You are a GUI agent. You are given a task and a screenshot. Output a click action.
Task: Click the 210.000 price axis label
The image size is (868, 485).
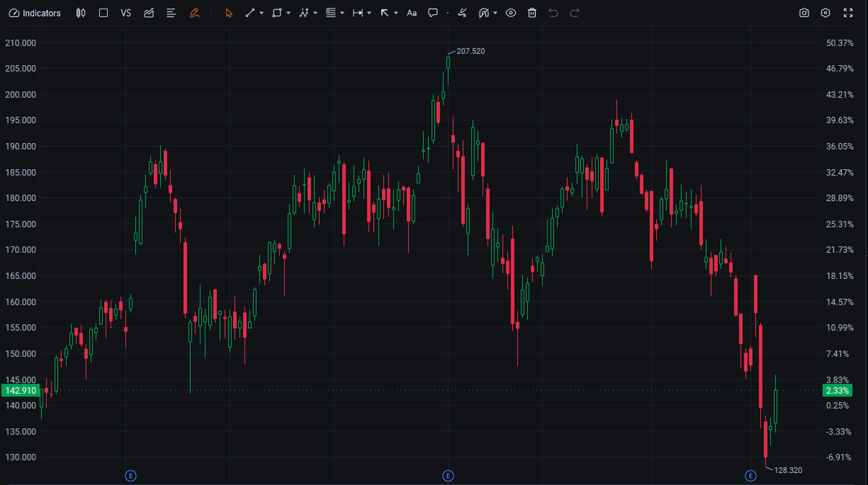coord(20,43)
